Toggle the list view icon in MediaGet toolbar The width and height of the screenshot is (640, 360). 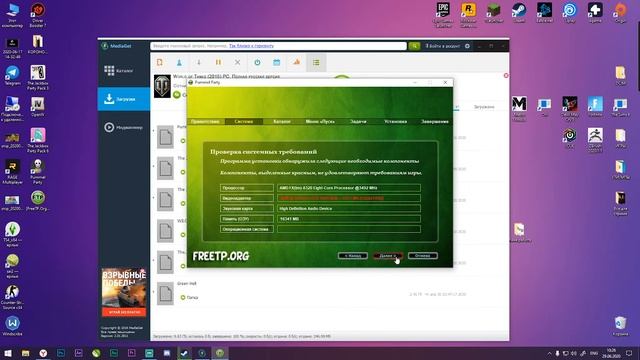(316, 62)
